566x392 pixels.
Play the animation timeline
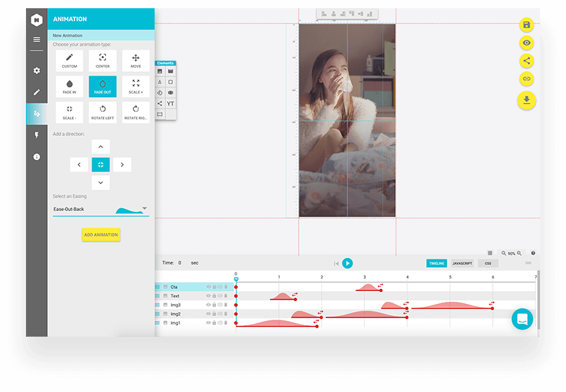[347, 263]
